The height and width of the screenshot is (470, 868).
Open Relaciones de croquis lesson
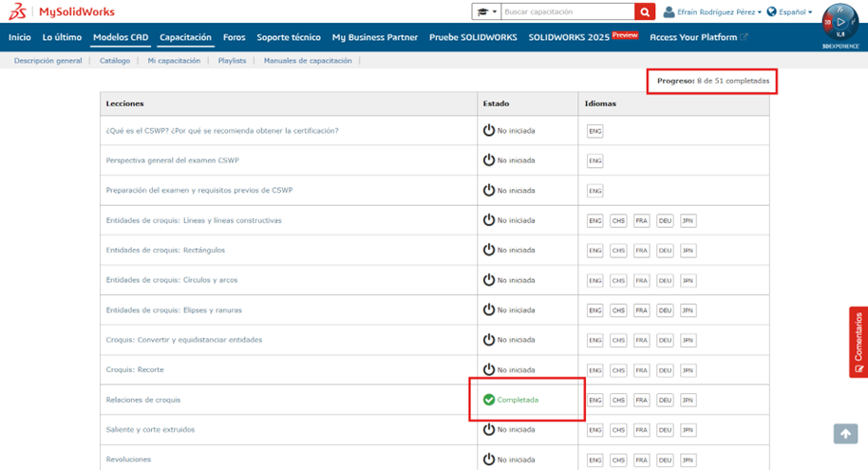coord(143,400)
